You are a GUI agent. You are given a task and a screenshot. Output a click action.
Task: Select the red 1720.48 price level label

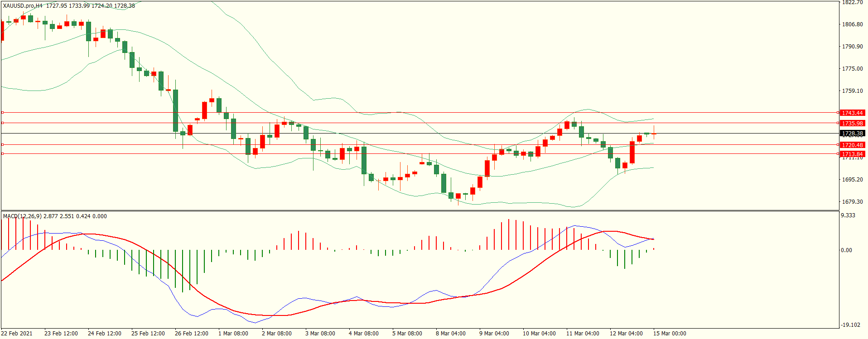pos(852,145)
